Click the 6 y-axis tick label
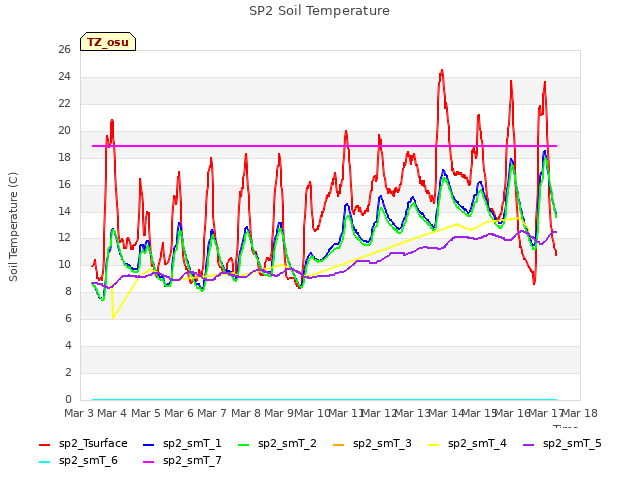640x480 pixels. coord(68,319)
